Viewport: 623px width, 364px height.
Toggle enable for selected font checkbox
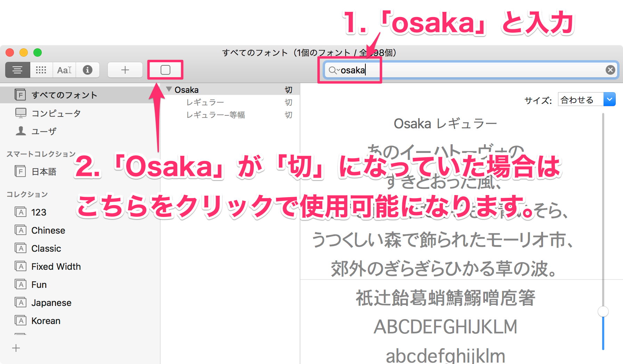(x=165, y=70)
